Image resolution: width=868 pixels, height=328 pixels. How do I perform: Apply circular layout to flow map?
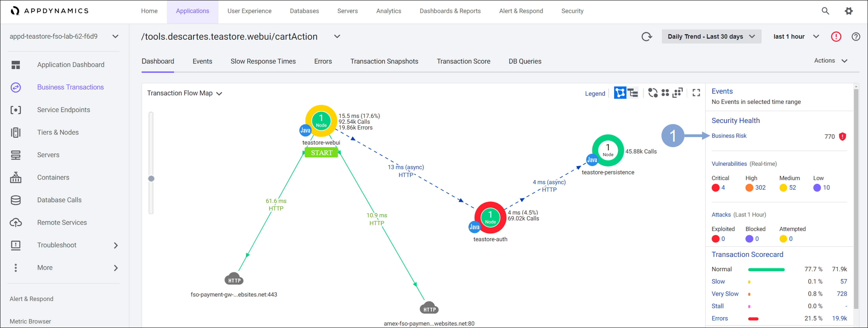653,93
